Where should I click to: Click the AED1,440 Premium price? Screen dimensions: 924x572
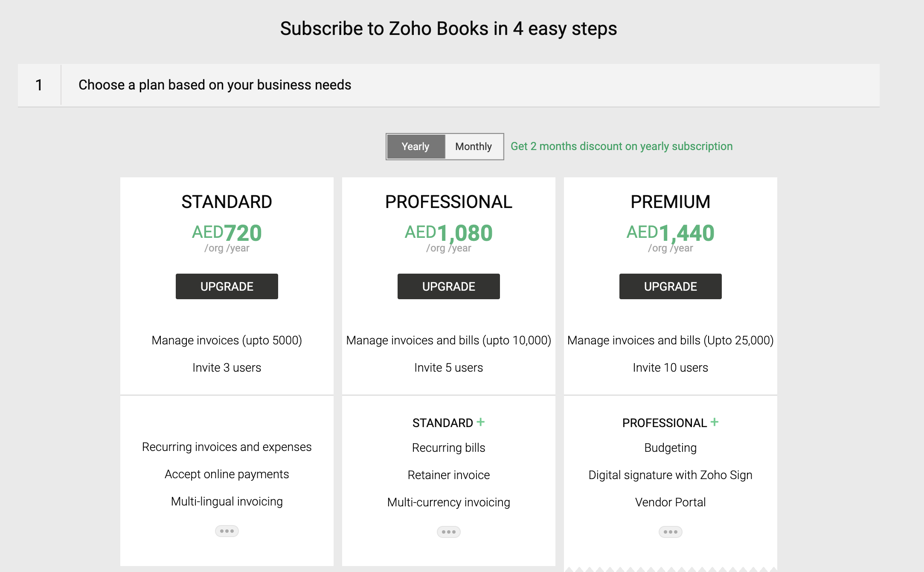pos(670,233)
